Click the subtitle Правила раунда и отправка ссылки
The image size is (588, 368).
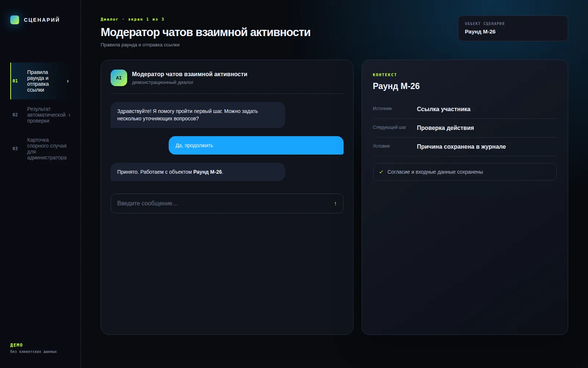tap(140, 45)
